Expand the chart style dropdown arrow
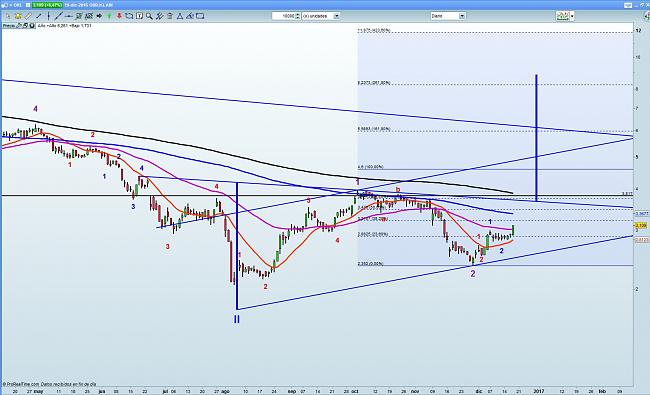 pos(572,16)
